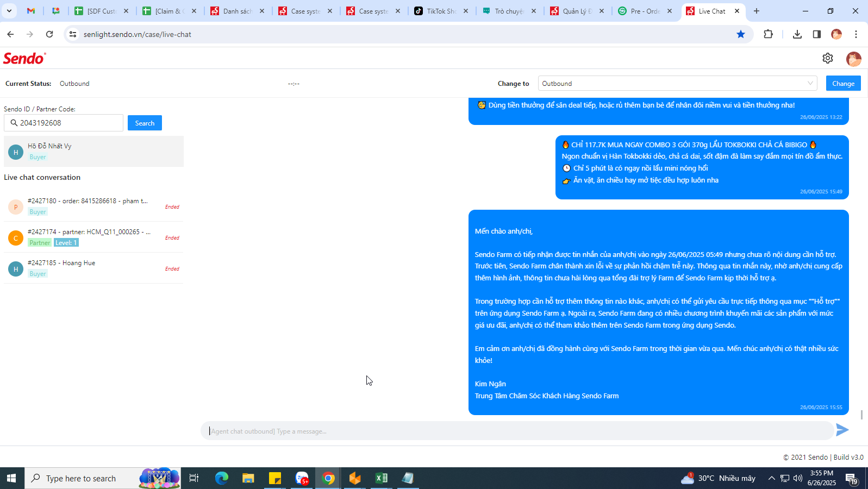Click the Partner badge on #2427174

(40, 243)
